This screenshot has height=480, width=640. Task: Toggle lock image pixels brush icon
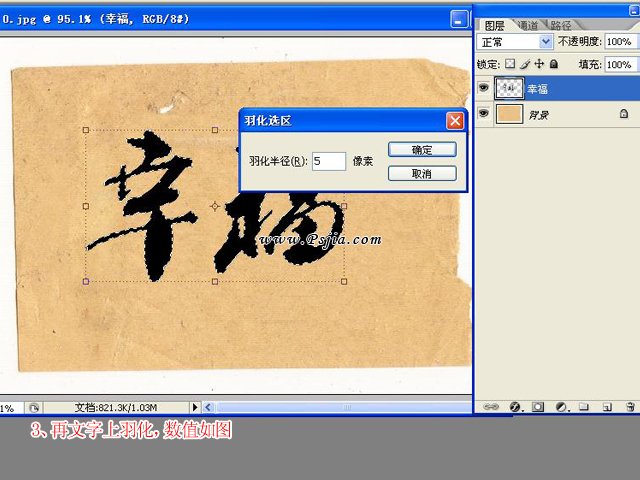[525, 64]
